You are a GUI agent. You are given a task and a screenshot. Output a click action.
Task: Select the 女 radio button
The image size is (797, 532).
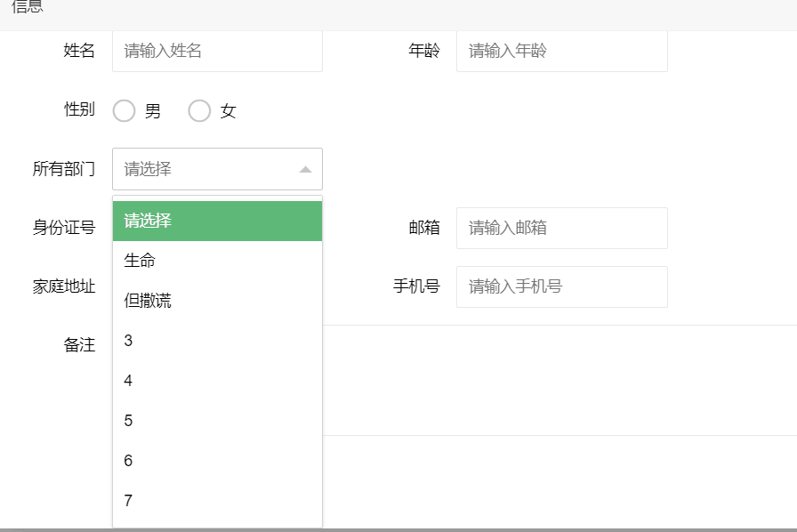pos(199,110)
